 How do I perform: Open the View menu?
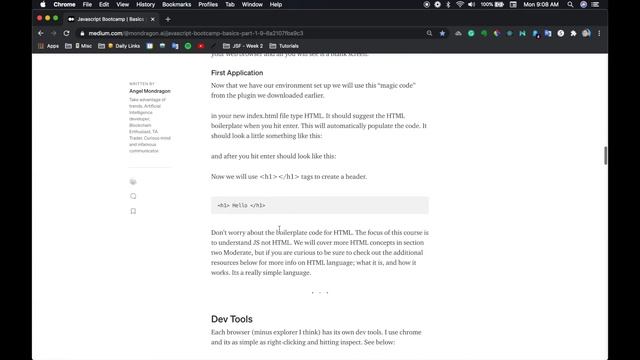tap(122, 4)
